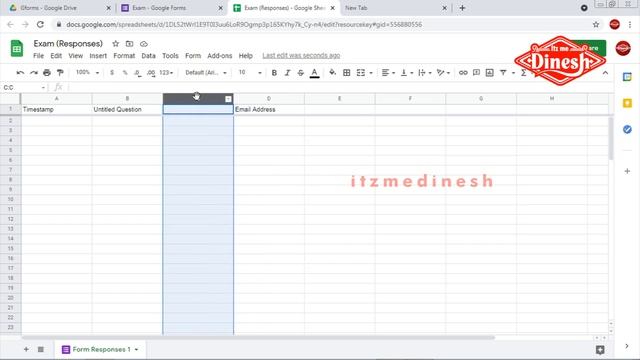Open text rotation dropdown
This screenshot has width=640, height=360.
point(443,73)
